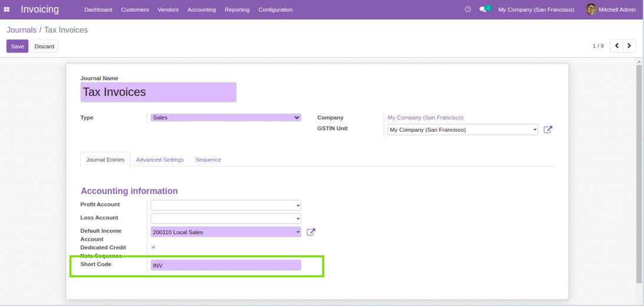Open Default Income Account external link icon

coord(311,232)
